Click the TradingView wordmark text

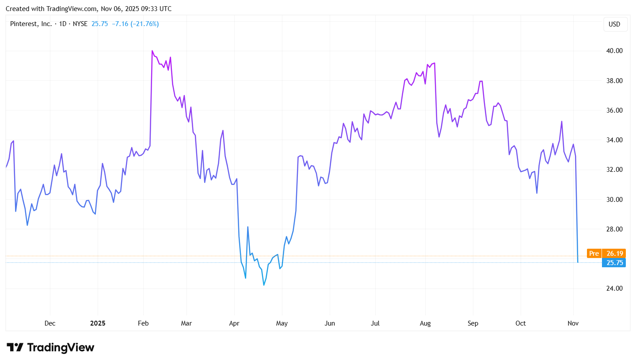(61, 348)
